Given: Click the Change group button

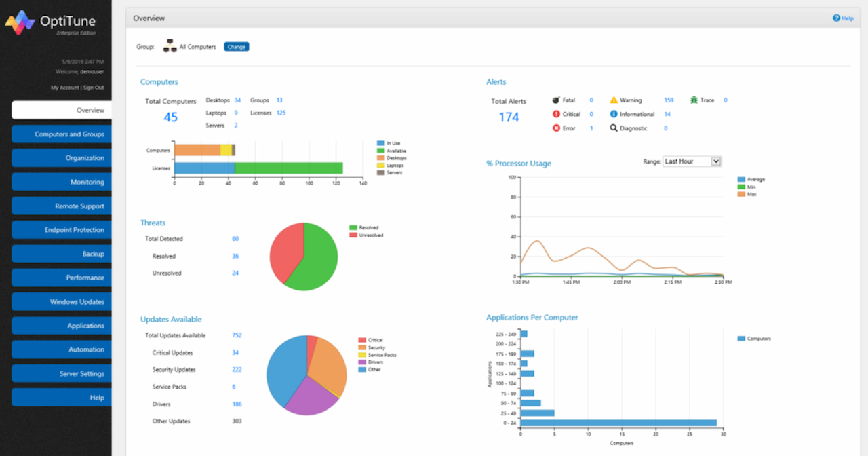Looking at the screenshot, I should coord(236,46).
